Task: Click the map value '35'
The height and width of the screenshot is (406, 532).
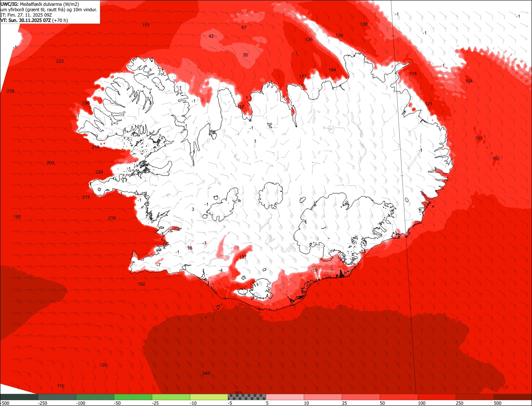Action: pos(245,55)
